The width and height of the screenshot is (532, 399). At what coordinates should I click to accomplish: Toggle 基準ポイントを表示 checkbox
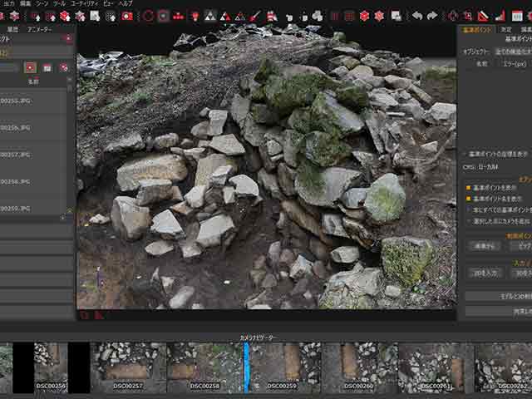point(468,188)
